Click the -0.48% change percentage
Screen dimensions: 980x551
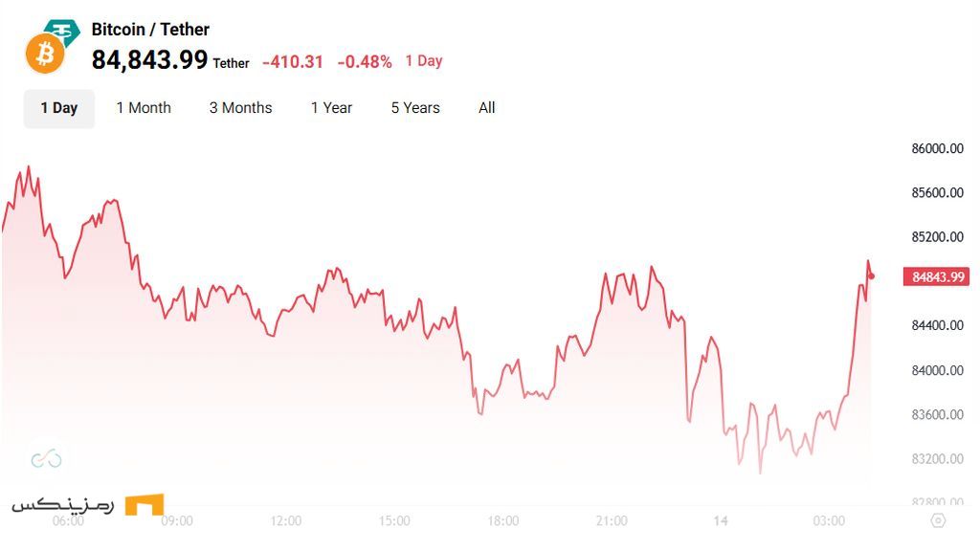(x=367, y=62)
